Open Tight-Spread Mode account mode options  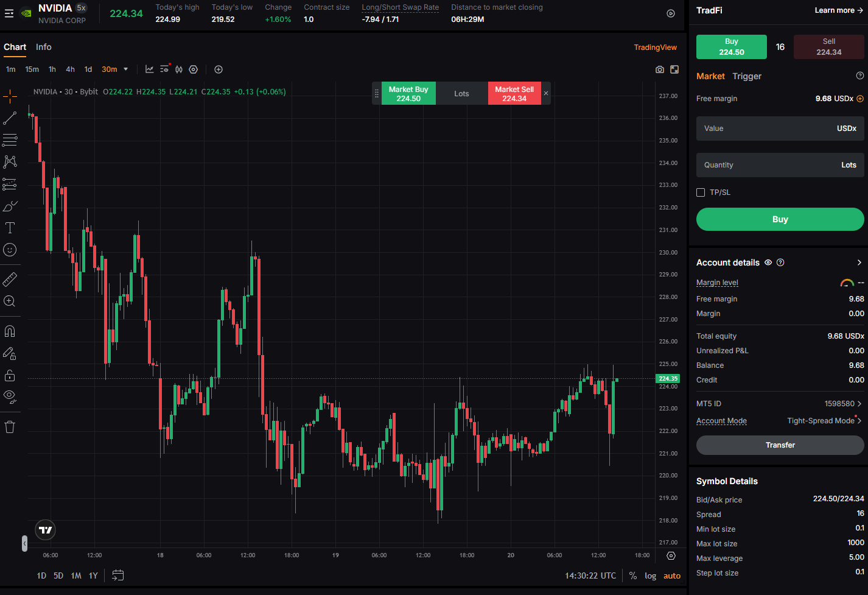pyautogui.click(x=825, y=421)
